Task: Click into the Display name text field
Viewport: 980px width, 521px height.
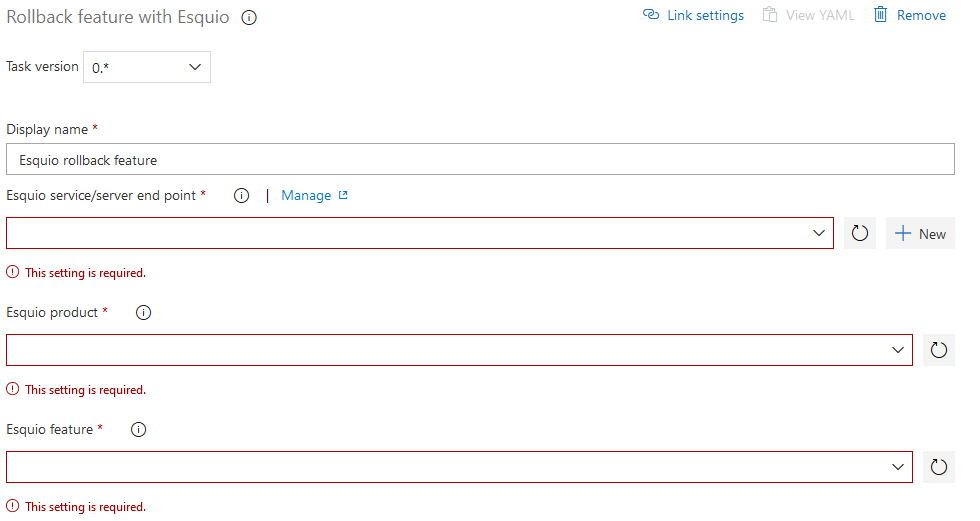Action: tap(480, 159)
